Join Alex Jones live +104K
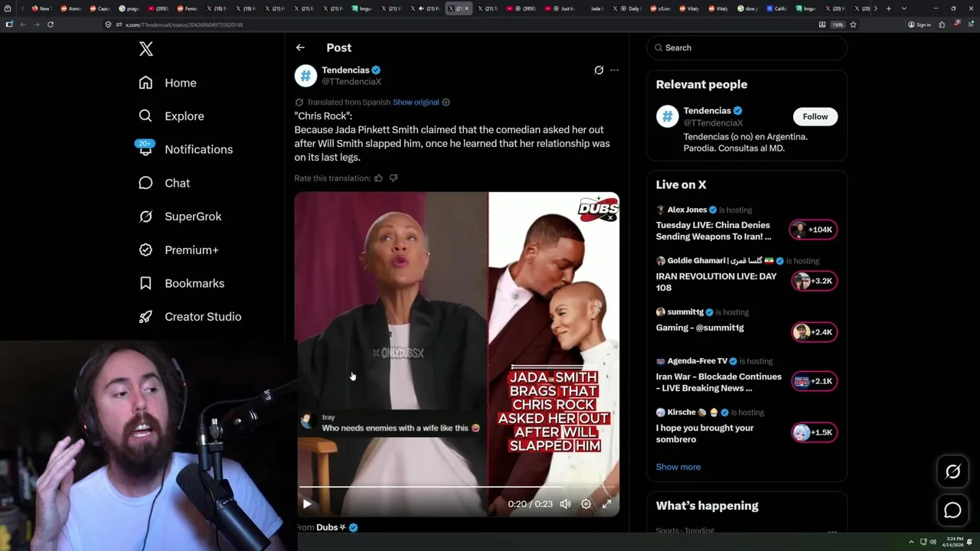This screenshot has width=980, height=551. [x=813, y=230]
